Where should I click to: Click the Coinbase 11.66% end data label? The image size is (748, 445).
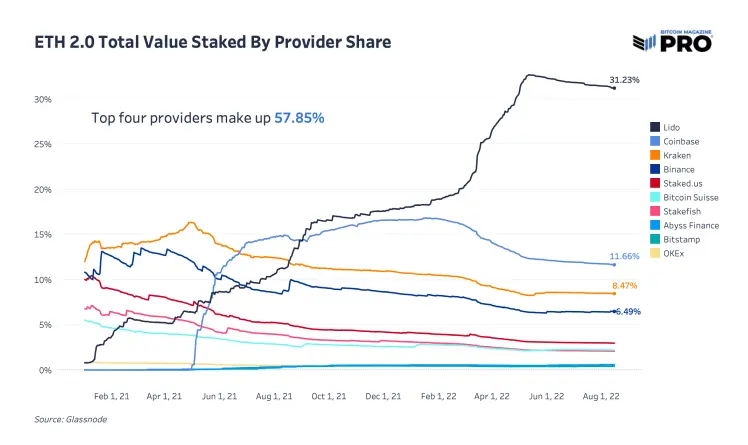click(624, 256)
